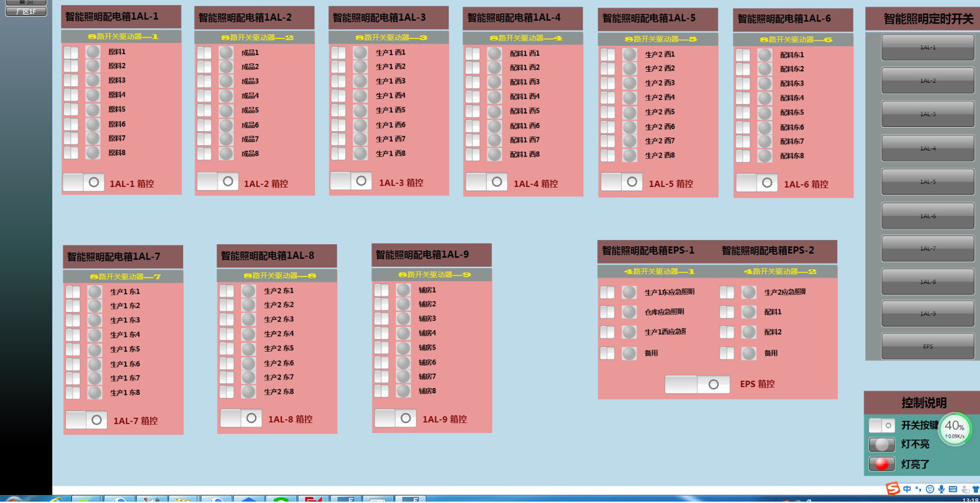Click the soft keyboard icon in IME bar

[x=952, y=490]
